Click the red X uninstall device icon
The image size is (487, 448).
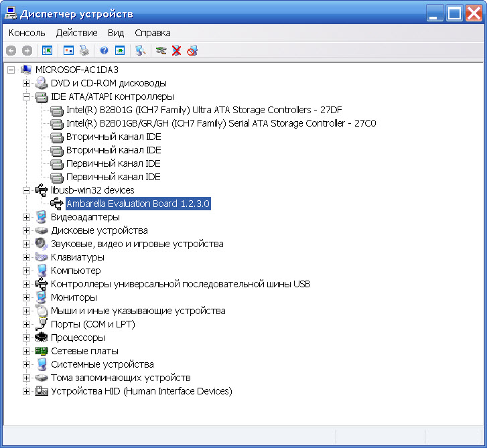click(176, 50)
